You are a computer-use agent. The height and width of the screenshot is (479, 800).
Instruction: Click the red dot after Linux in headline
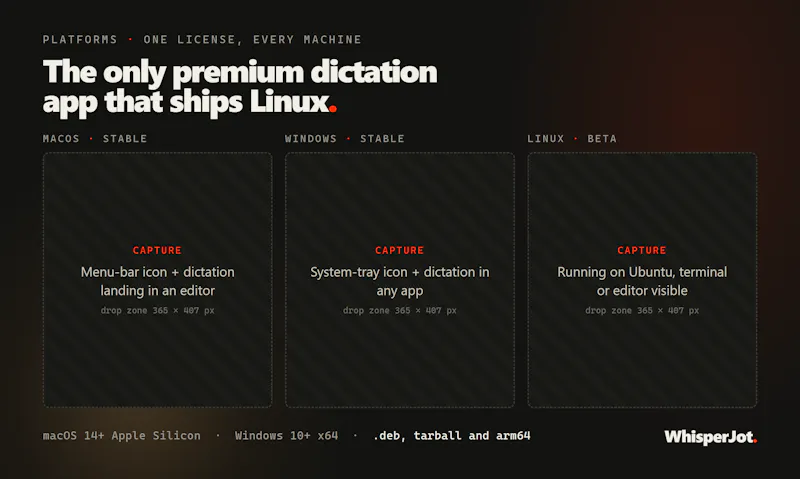point(333,108)
